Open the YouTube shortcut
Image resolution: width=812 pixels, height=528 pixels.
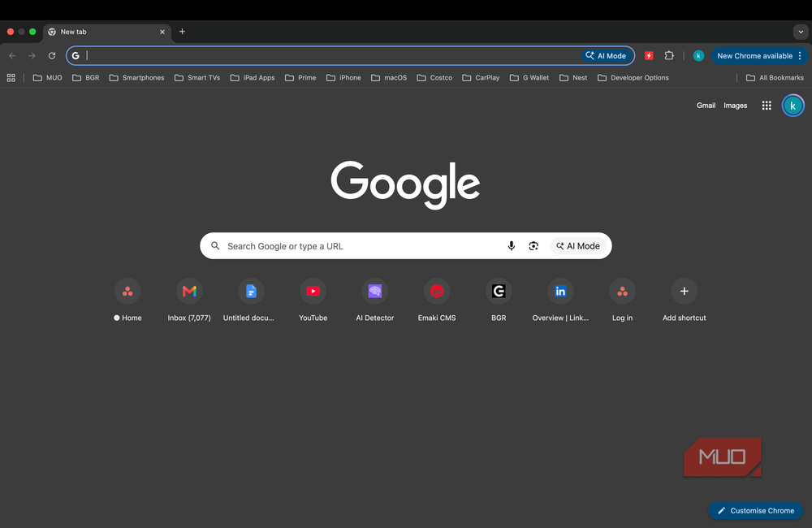313,301
